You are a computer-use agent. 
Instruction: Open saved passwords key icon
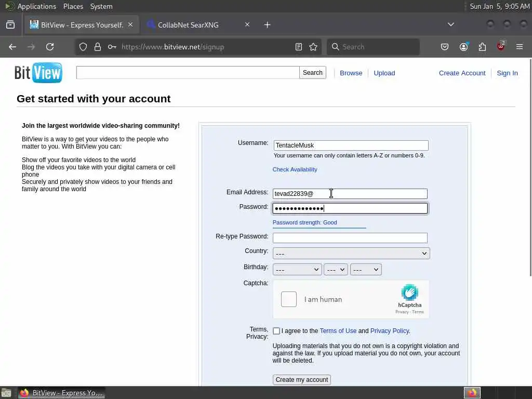click(x=112, y=47)
